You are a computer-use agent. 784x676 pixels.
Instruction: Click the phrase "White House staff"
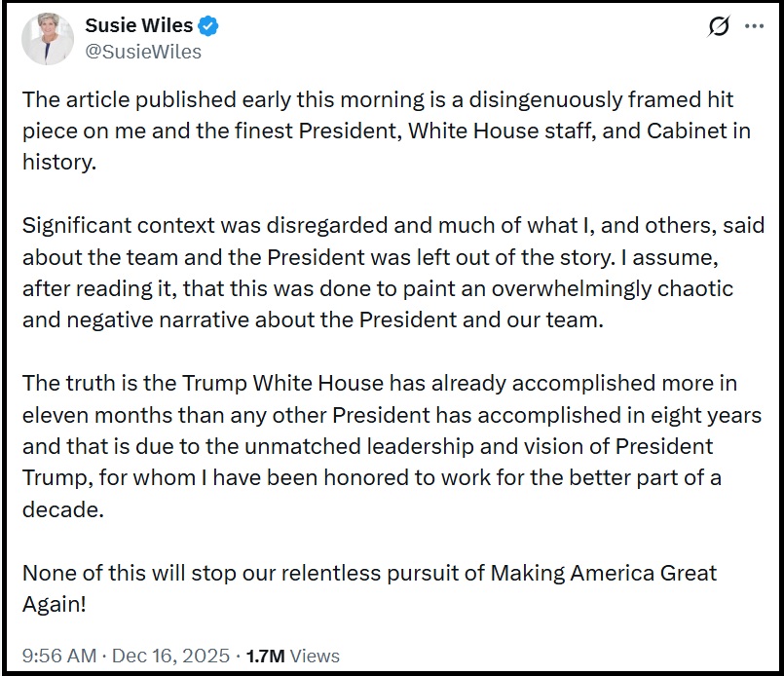click(491, 131)
